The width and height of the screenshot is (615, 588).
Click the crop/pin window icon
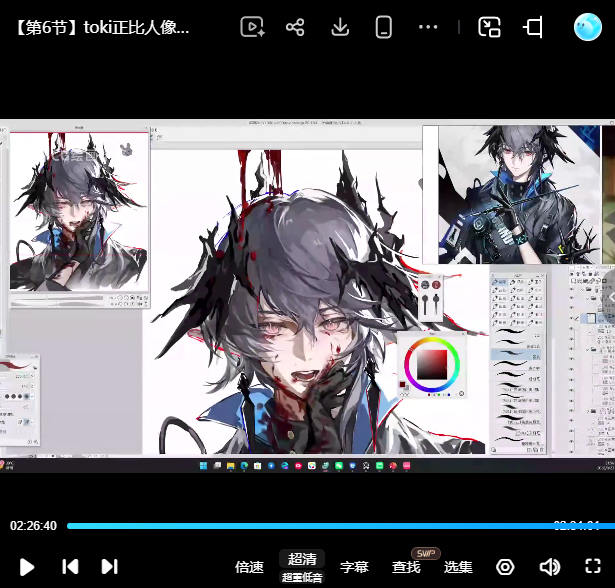click(x=533, y=27)
